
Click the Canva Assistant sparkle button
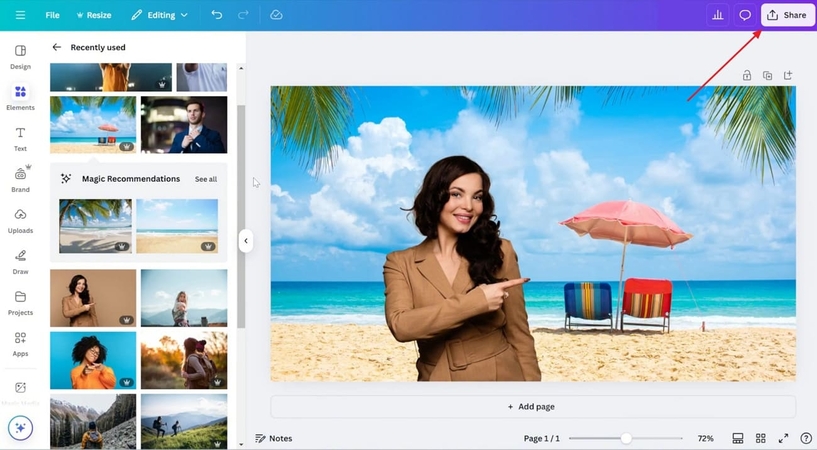coord(20,428)
